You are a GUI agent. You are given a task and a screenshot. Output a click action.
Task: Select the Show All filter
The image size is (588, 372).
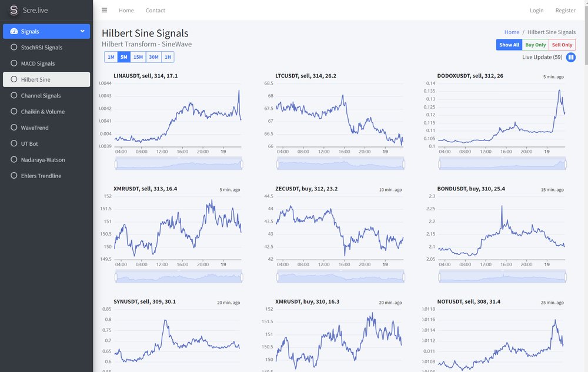coord(509,45)
